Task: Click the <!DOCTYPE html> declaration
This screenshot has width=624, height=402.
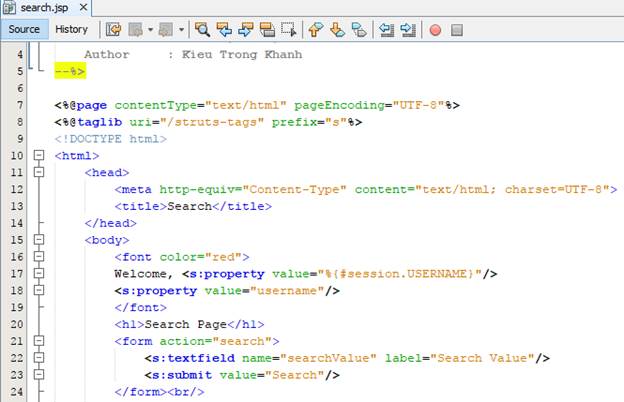Action: pyautogui.click(x=111, y=139)
